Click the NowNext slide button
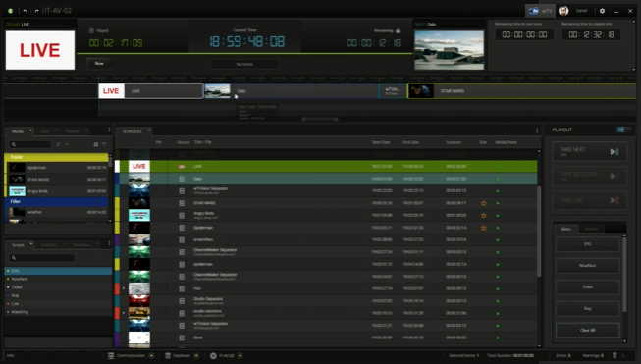This screenshot has height=364, width=641. pyautogui.click(x=587, y=266)
